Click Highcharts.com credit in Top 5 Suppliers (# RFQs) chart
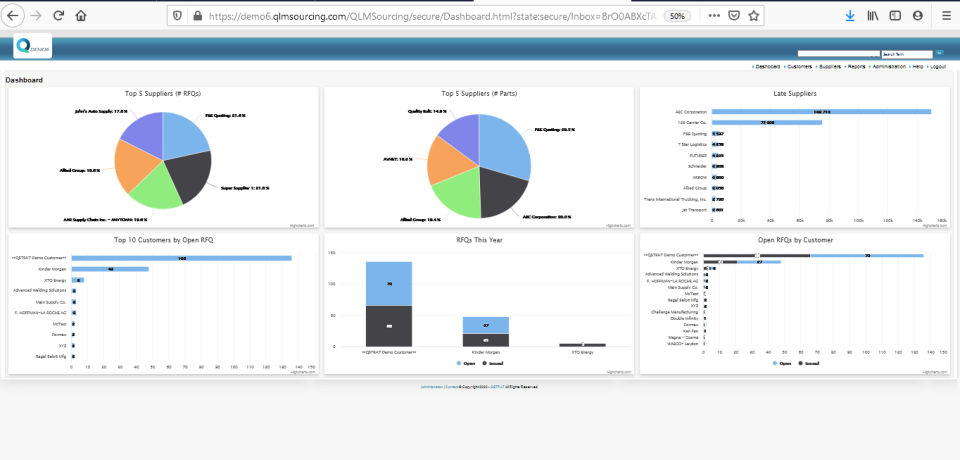This screenshot has height=460, width=960. tap(302, 225)
